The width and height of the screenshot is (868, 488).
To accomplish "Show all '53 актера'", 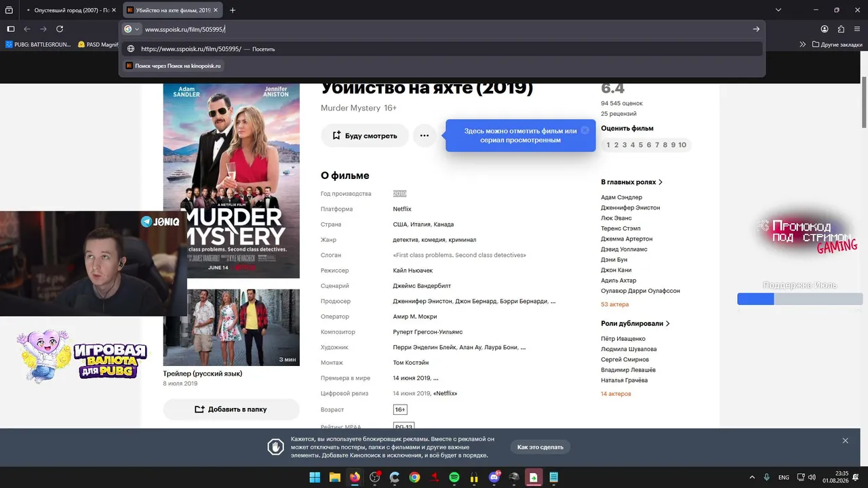I will tap(614, 305).
